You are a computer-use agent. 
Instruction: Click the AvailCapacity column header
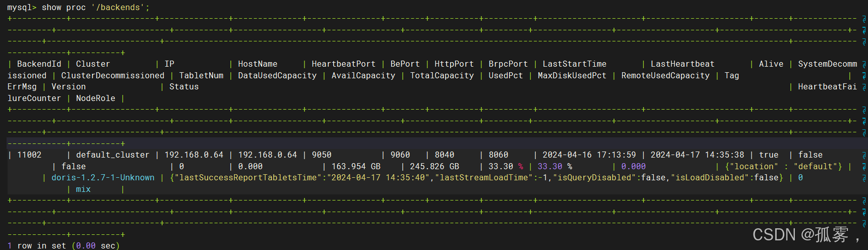pyautogui.click(x=363, y=76)
